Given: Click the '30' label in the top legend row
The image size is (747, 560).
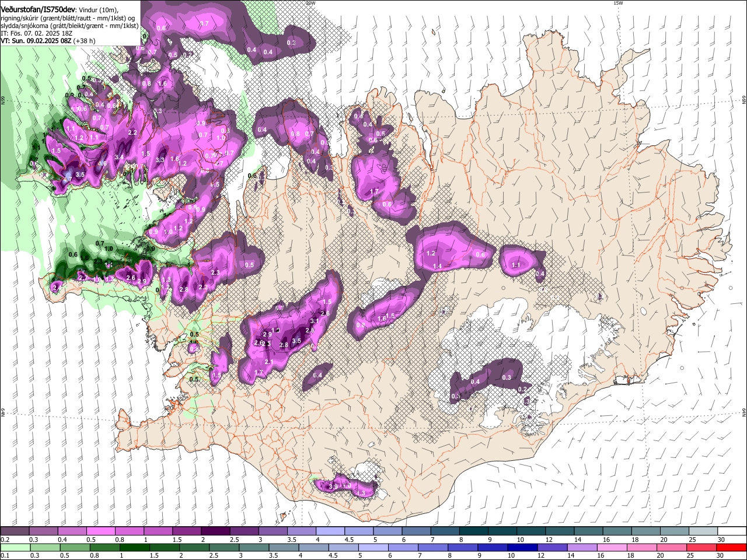Looking at the screenshot, I should (x=721, y=540).
